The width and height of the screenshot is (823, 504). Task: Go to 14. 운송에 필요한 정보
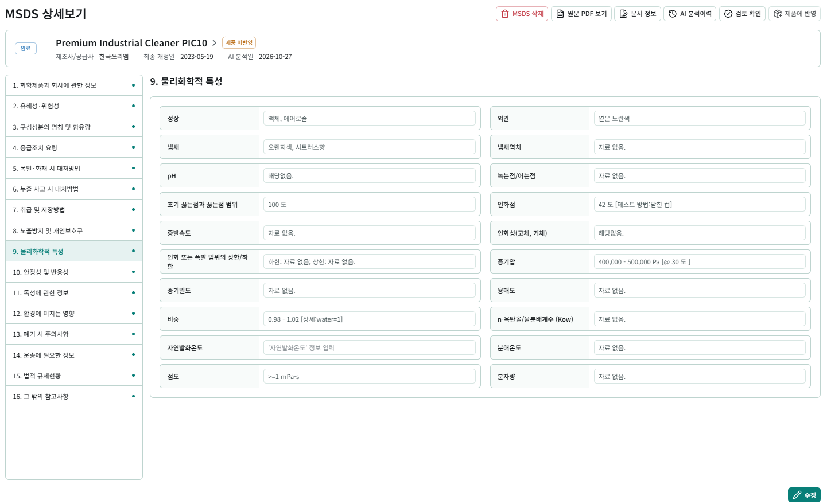74,355
